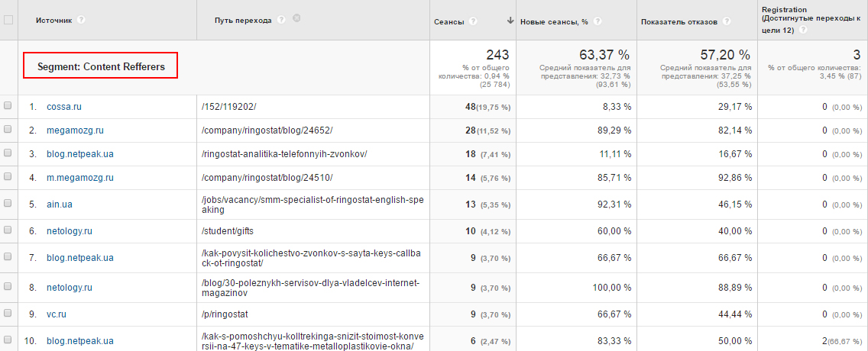
Task: Select path /p/ringostat
Action: (x=225, y=314)
